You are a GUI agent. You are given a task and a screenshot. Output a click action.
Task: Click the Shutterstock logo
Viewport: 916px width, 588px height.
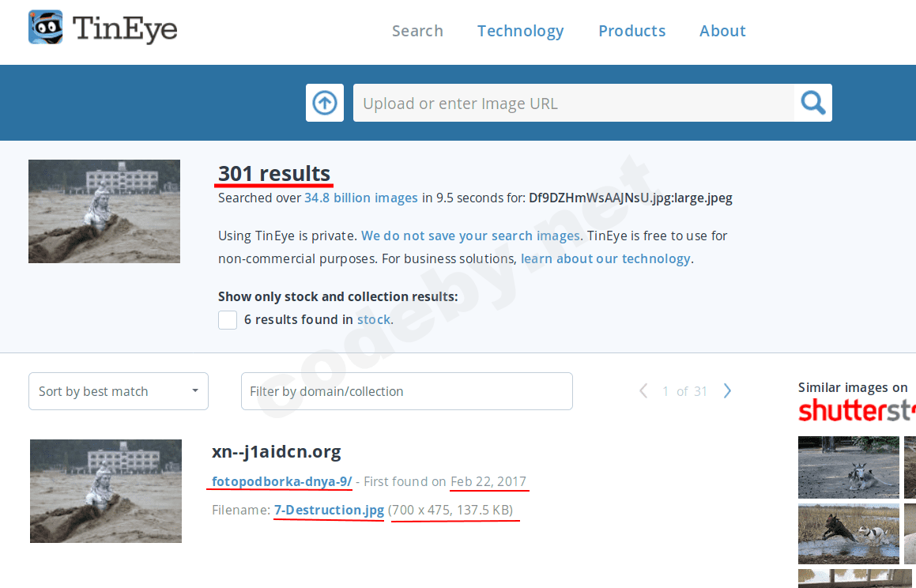coord(856,411)
